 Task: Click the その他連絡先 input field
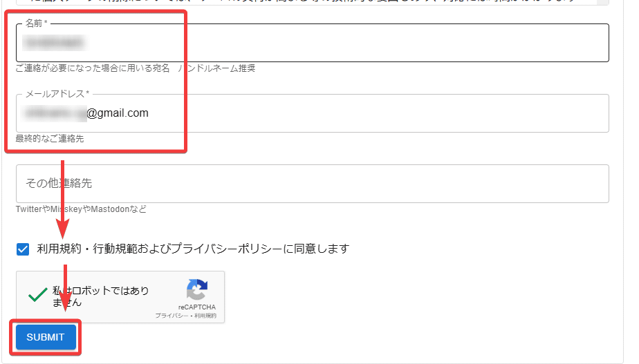pos(312,184)
